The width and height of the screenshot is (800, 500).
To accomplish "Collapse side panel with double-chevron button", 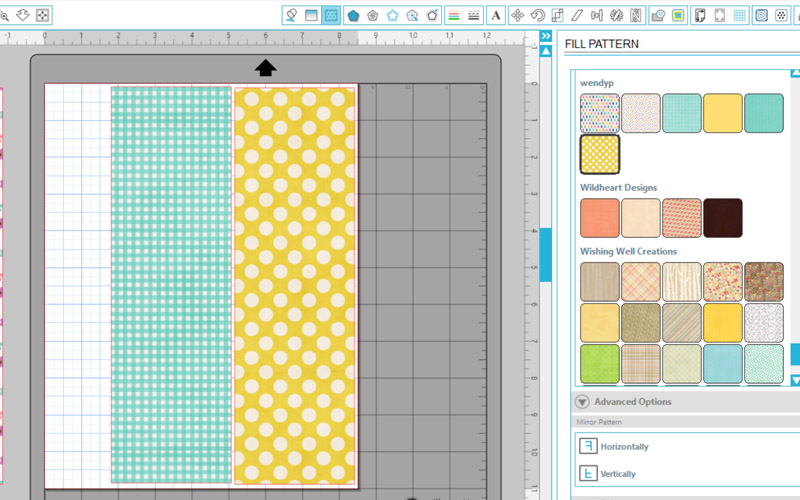I will point(546,36).
